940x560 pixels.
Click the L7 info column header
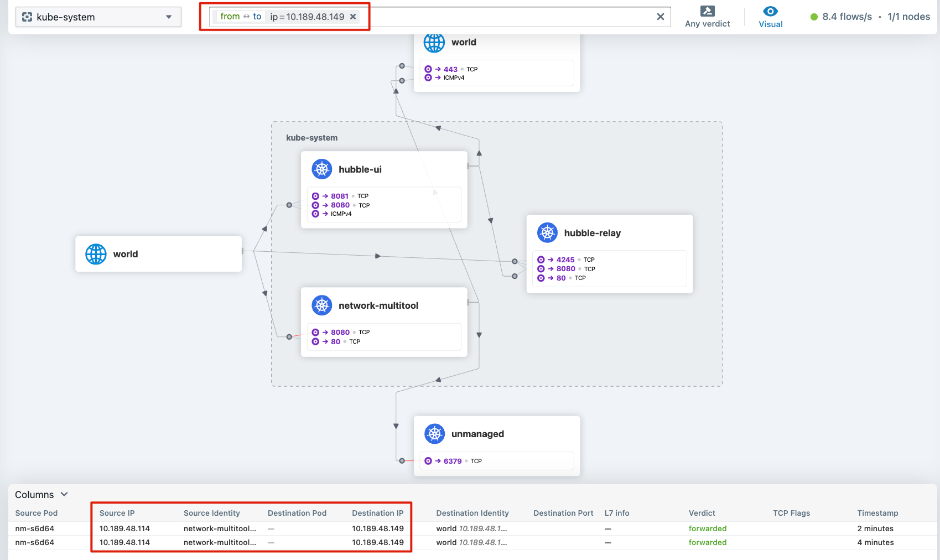pyautogui.click(x=617, y=513)
